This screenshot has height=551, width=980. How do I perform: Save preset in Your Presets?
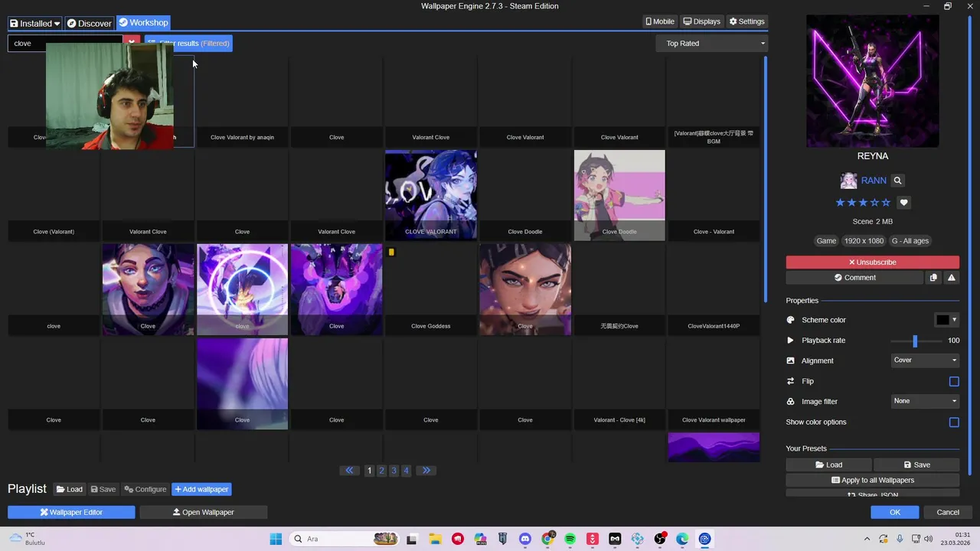point(916,465)
